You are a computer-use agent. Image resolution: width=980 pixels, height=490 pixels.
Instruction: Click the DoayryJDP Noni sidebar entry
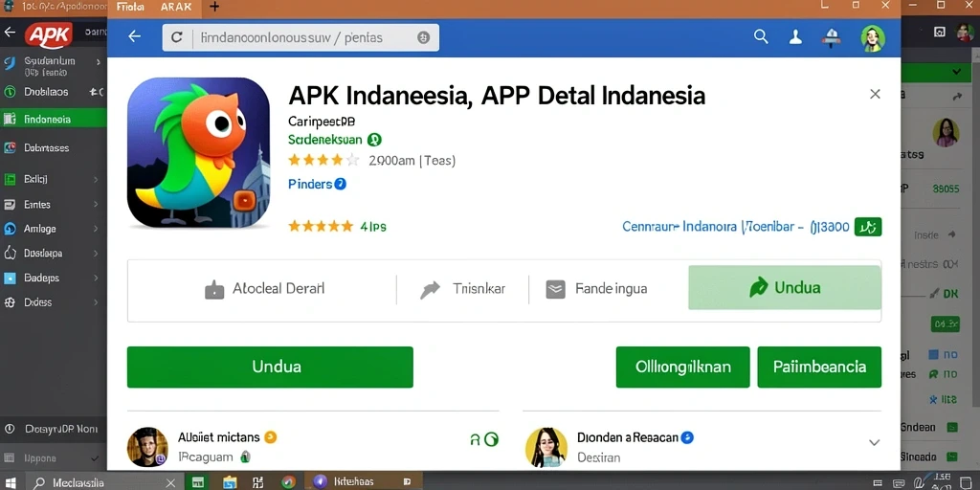[x=52, y=430]
